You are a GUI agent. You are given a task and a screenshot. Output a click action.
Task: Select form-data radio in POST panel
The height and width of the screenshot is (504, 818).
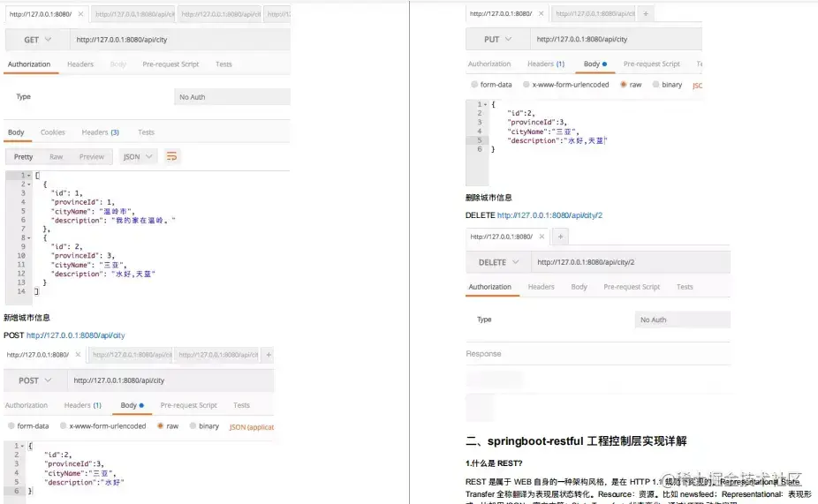point(11,425)
